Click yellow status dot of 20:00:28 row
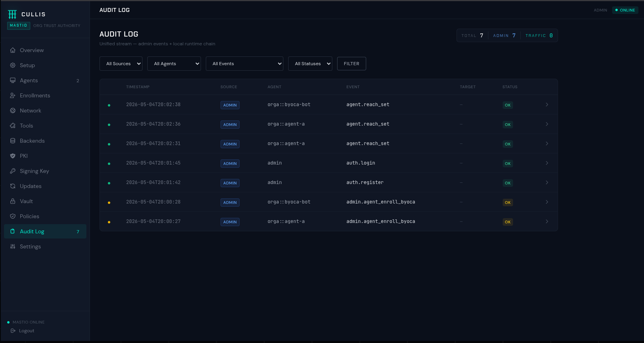Image resolution: width=644 pixels, height=343 pixels. coord(109,203)
